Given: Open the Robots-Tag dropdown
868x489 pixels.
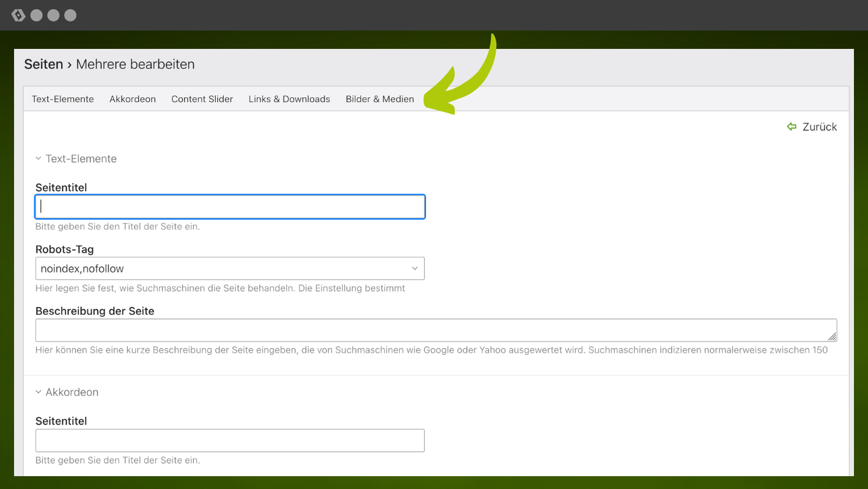Looking at the screenshot, I should 230,268.
